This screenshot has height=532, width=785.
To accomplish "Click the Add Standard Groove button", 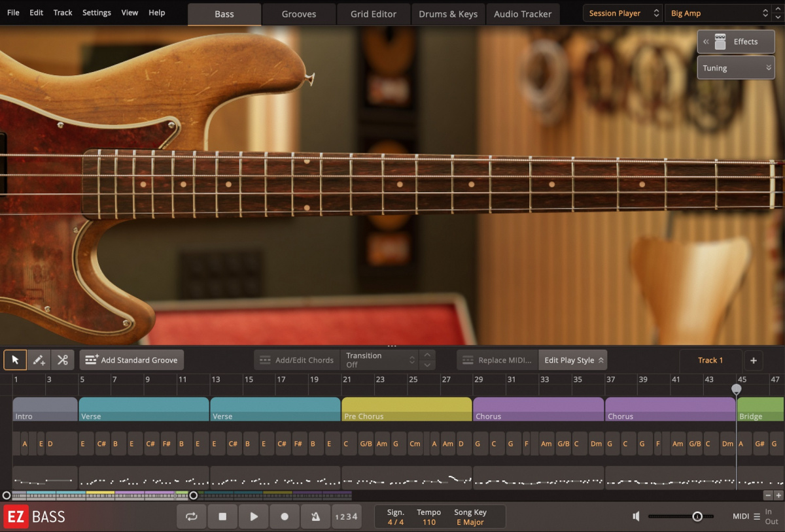I will tap(131, 359).
